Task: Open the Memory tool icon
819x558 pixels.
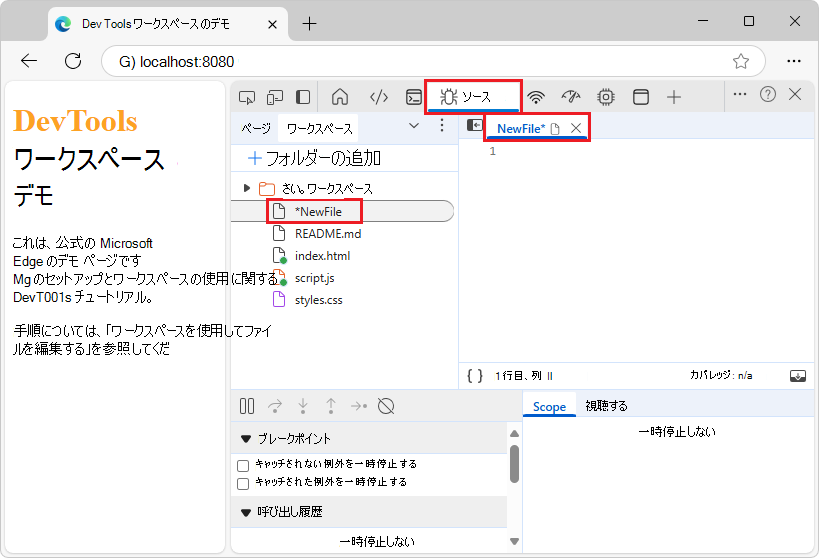Action: click(x=606, y=97)
